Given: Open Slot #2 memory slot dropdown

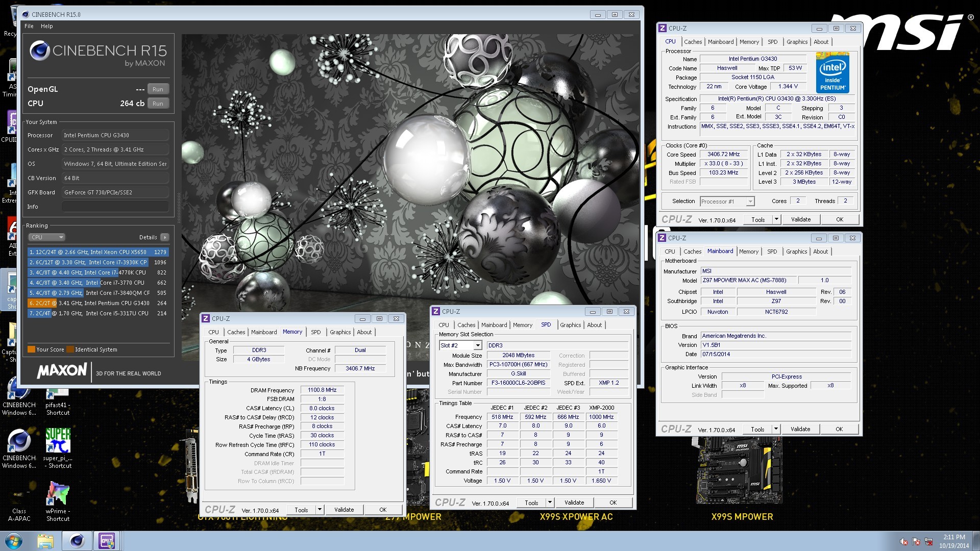Looking at the screenshot, I should point(460,345).
